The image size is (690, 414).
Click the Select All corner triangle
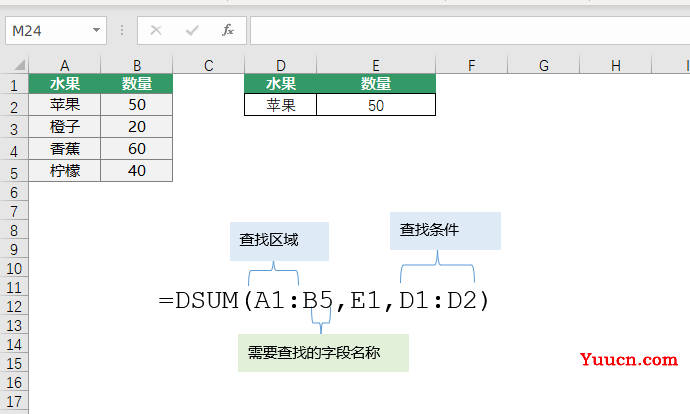(x=19, y=66)
